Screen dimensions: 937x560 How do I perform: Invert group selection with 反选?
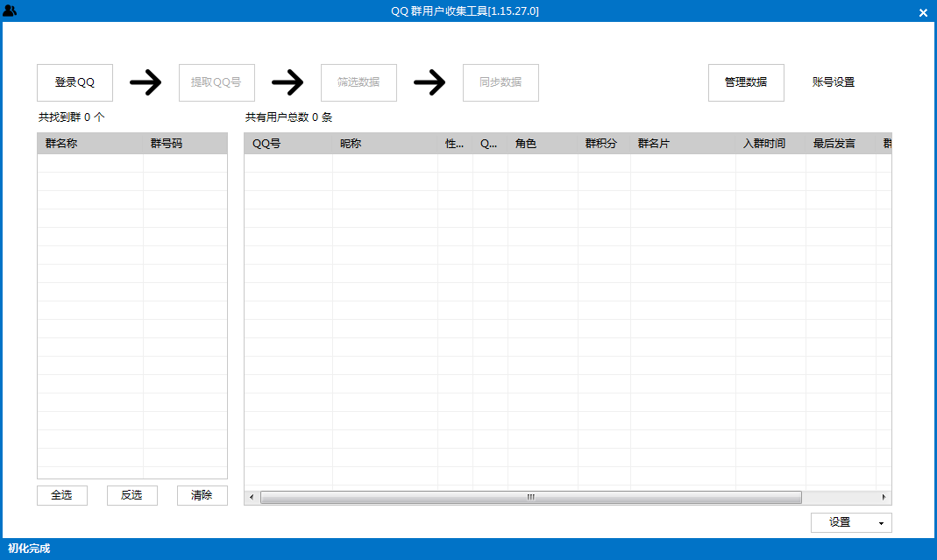(x=132, y=495)
